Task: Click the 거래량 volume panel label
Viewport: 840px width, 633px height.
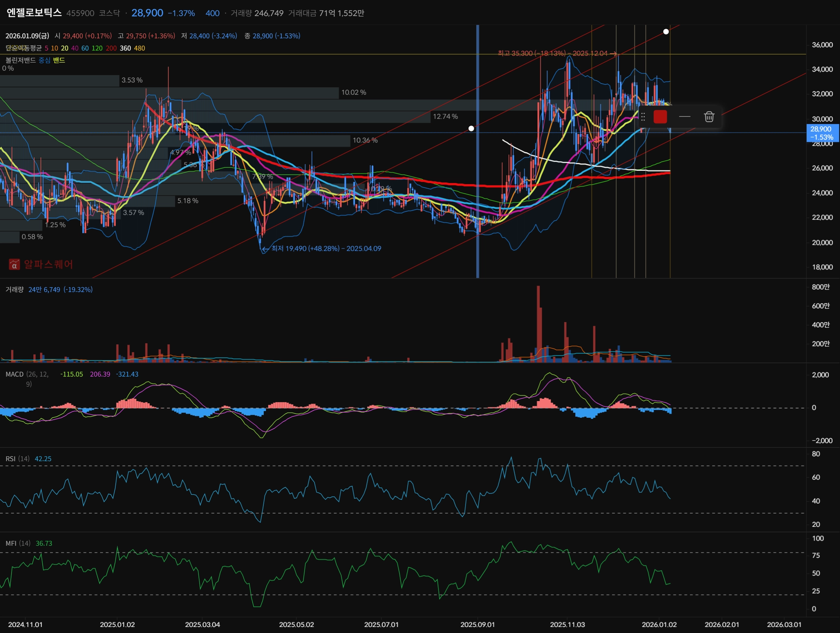Action: [14, 290]
